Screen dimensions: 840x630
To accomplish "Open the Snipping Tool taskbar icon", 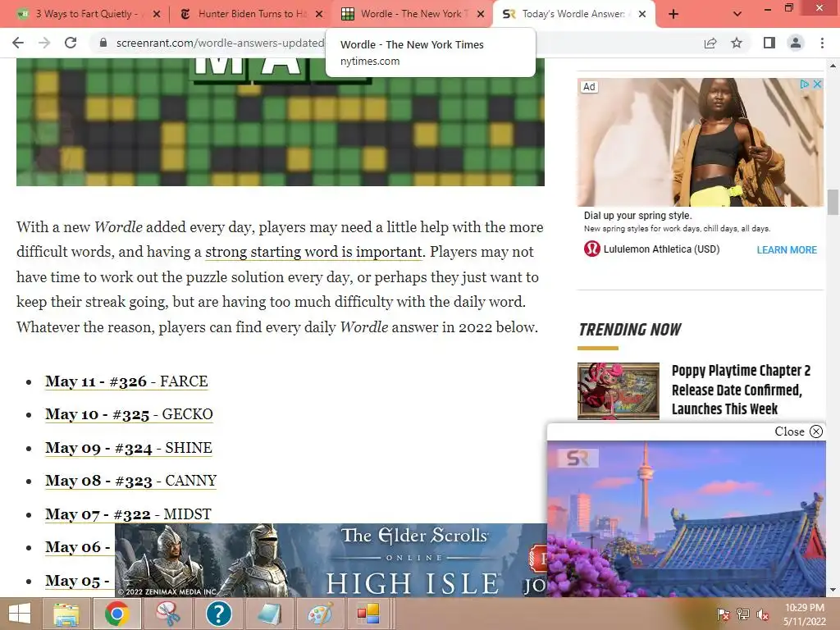I will 167,614.
